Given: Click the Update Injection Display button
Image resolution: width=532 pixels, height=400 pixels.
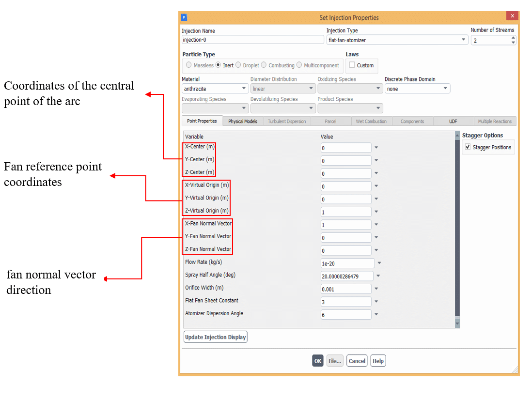Looking at the screenshot, I should coord(216,337).
